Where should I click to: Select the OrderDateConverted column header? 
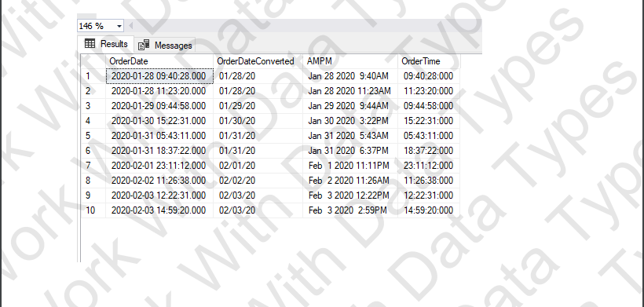coord(258,61)
